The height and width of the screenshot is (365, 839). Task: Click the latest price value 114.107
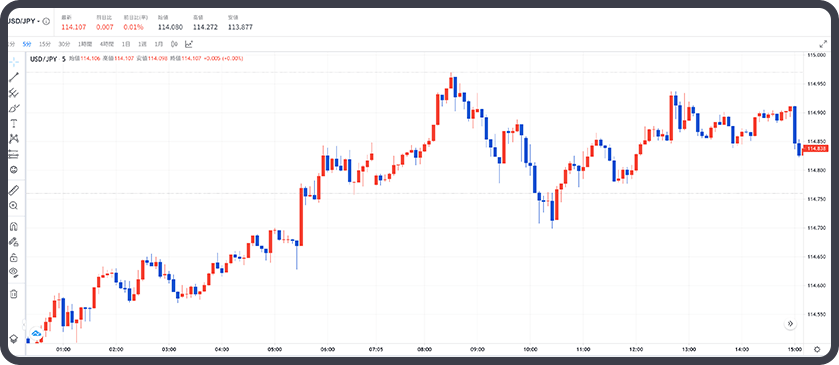coord(73,27)
